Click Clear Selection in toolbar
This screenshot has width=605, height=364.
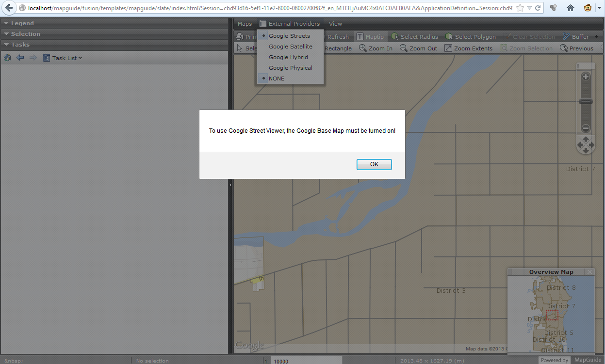point(530,37)
